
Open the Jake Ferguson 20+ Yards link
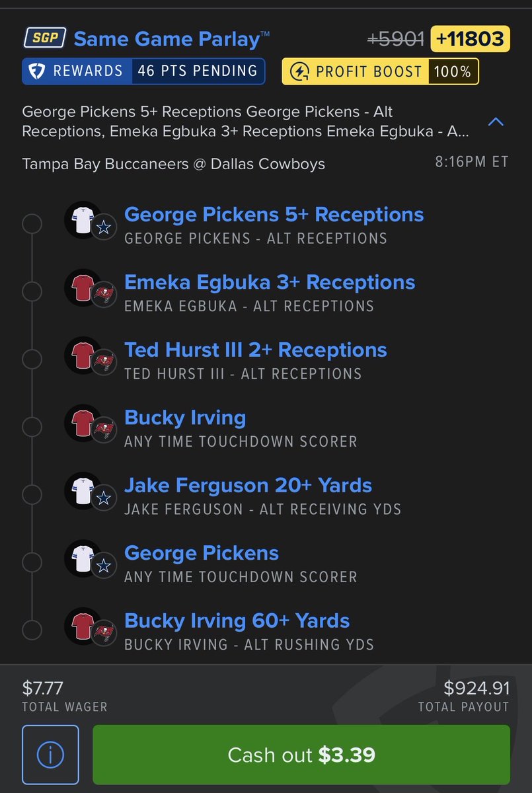[x=248, y=485]
